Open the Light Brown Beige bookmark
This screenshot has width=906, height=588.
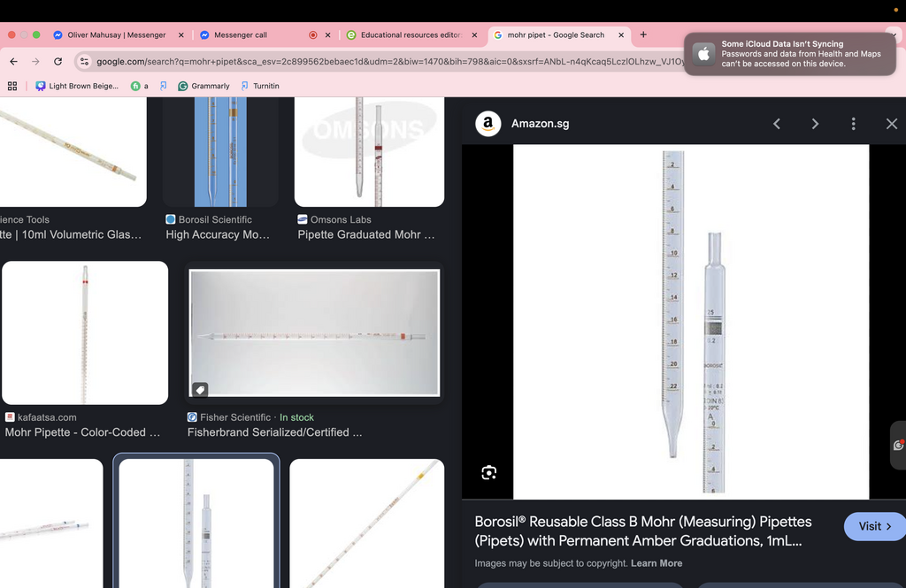coord(77,86)
